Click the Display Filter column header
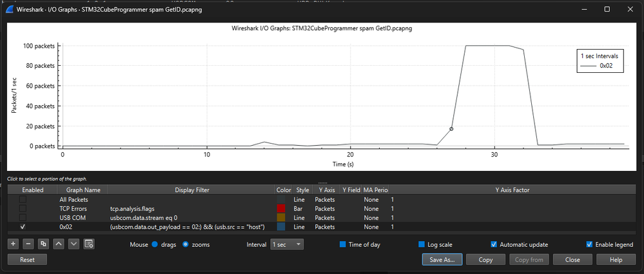This screenshot has height=274, width=644. pyautogui.click(x=192, y=190)
